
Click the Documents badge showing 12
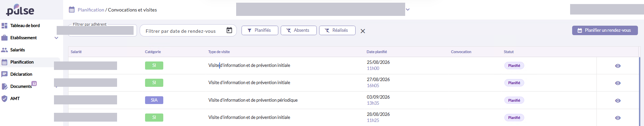[34, 83]
